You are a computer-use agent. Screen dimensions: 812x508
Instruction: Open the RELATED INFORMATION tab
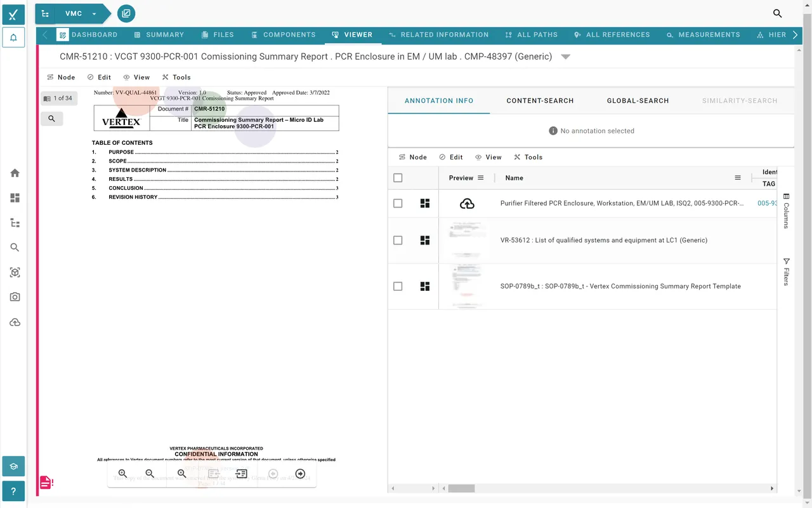(x=438, y=35)
